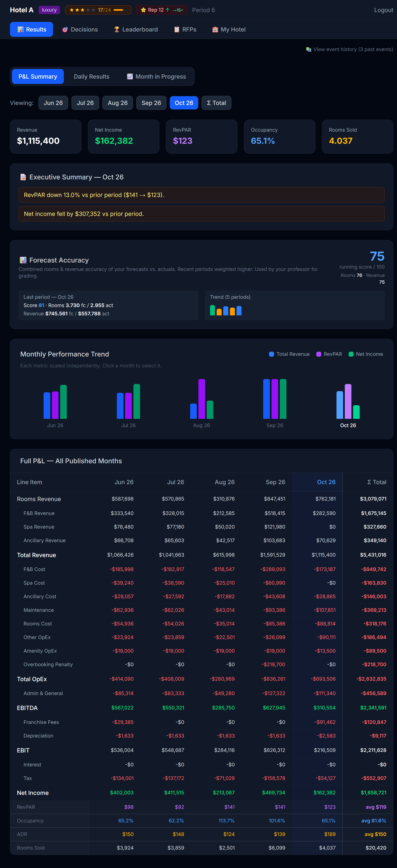Click the star rating 17/24 badge
397x868 pixels.
[98, 10]
